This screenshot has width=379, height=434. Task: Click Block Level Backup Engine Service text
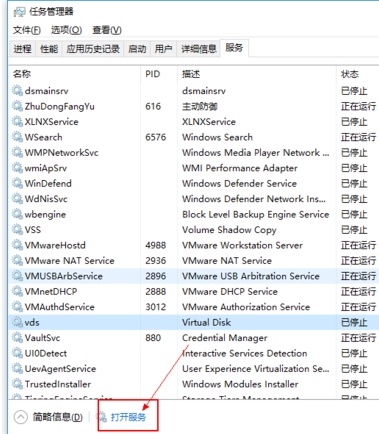[x=256, y=214]
